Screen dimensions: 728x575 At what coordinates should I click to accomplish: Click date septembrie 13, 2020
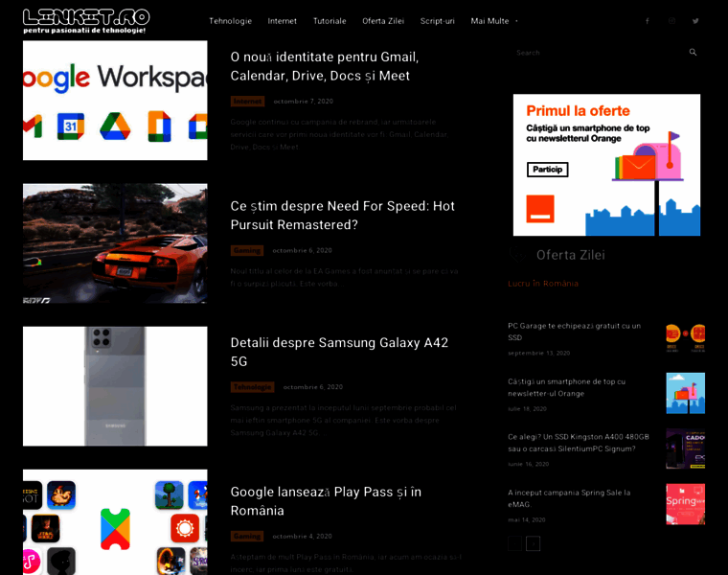(538, 353)
